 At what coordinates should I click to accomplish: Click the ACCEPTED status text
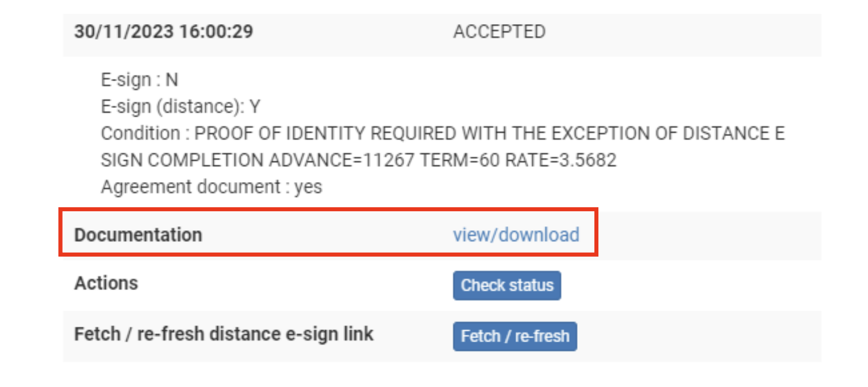499,32
